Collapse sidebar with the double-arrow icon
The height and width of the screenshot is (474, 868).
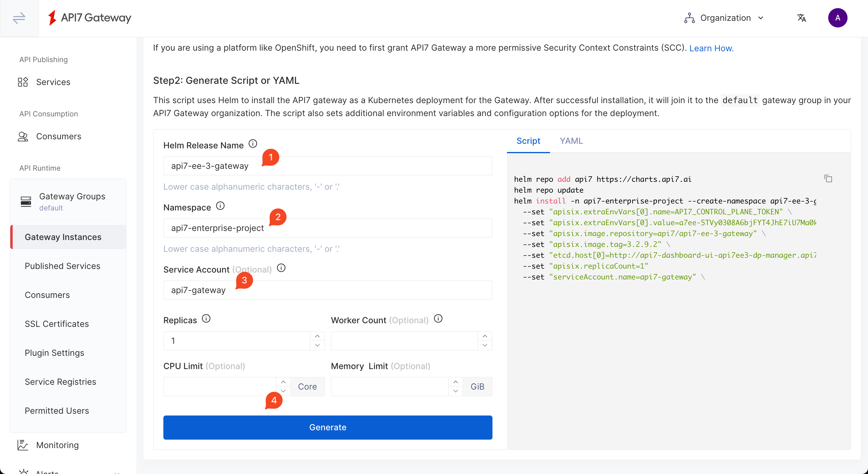point(19,18)
